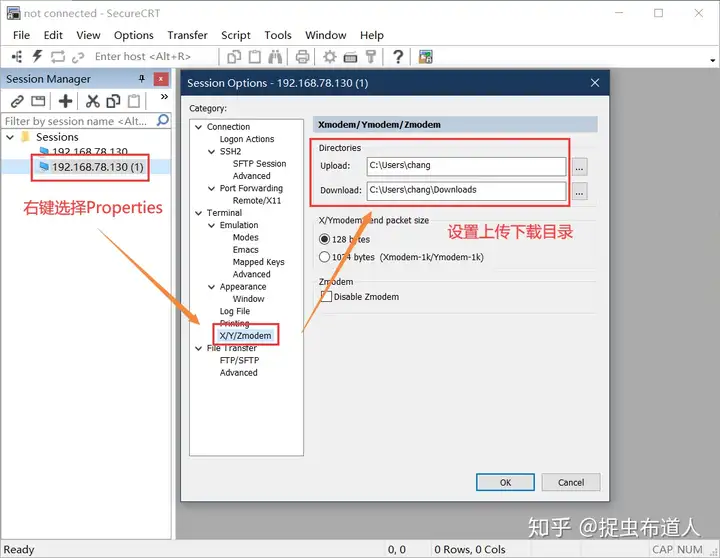Select X/Y/Zmodem category
The height and width of the screenshot is (558, 720).
coord(245,336)
